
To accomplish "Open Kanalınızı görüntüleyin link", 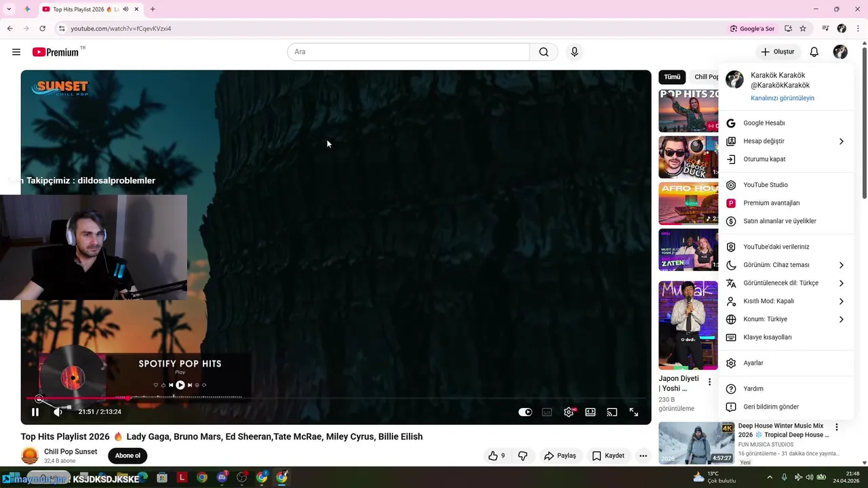I will tap(783, 98).
